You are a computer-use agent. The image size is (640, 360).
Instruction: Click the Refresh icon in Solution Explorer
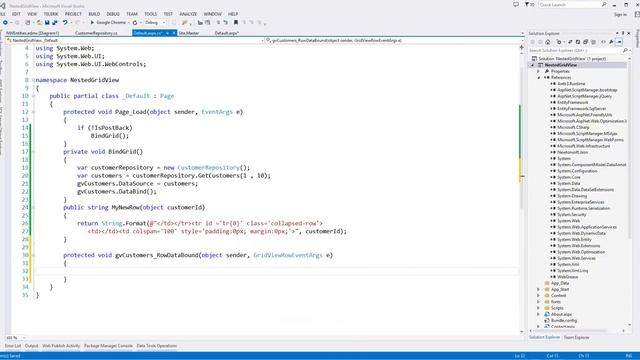(x=578, y=42)
